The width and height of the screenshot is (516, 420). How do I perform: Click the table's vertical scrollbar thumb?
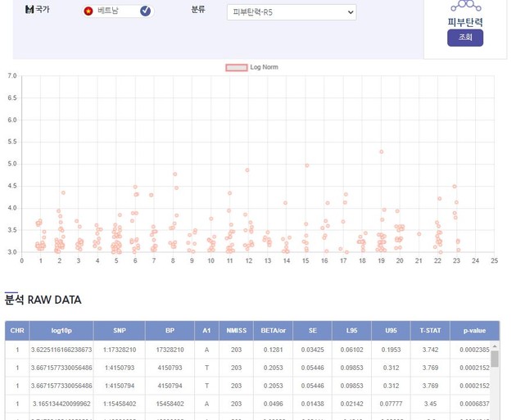click(495, 359)
